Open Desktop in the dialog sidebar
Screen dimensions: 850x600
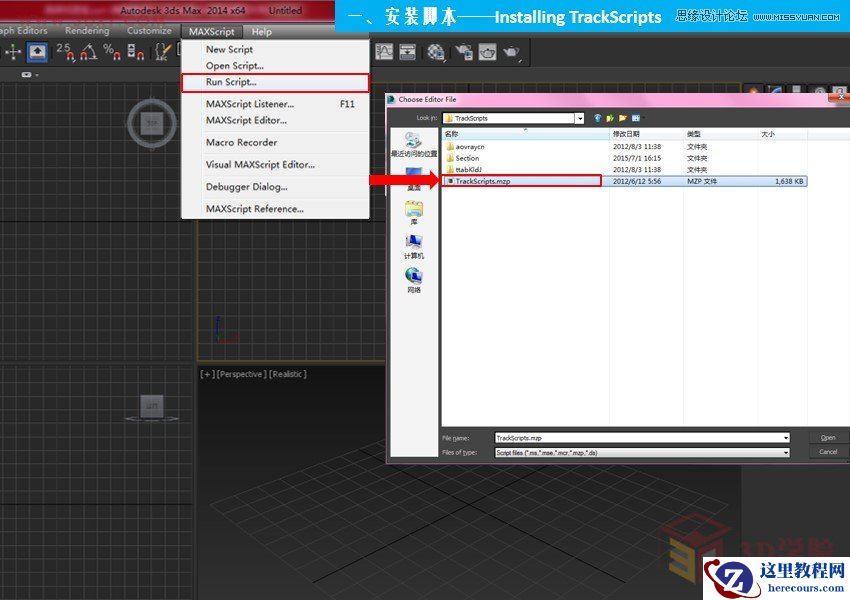pos(414,178)
